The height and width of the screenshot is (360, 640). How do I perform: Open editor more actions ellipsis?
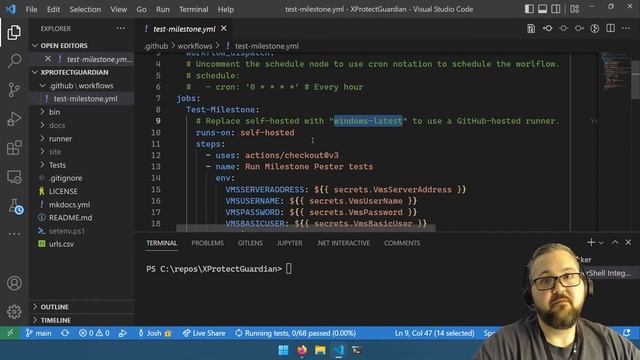626,29
